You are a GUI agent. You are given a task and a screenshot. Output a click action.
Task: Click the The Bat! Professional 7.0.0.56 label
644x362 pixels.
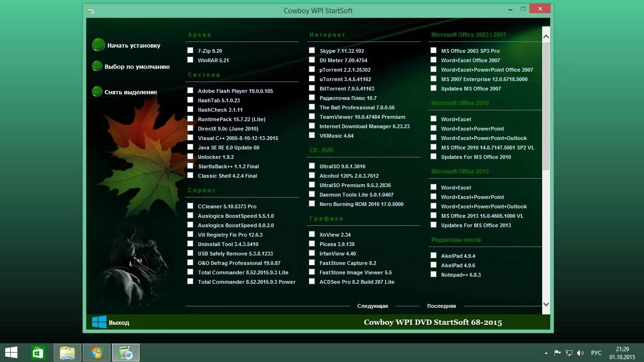(357, 107)
